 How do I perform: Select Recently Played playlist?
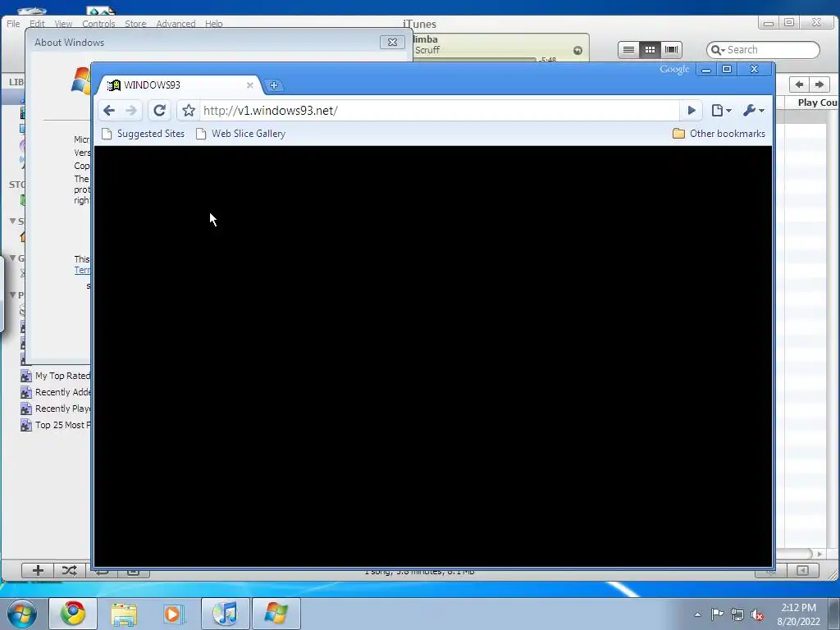pos(56,409)
